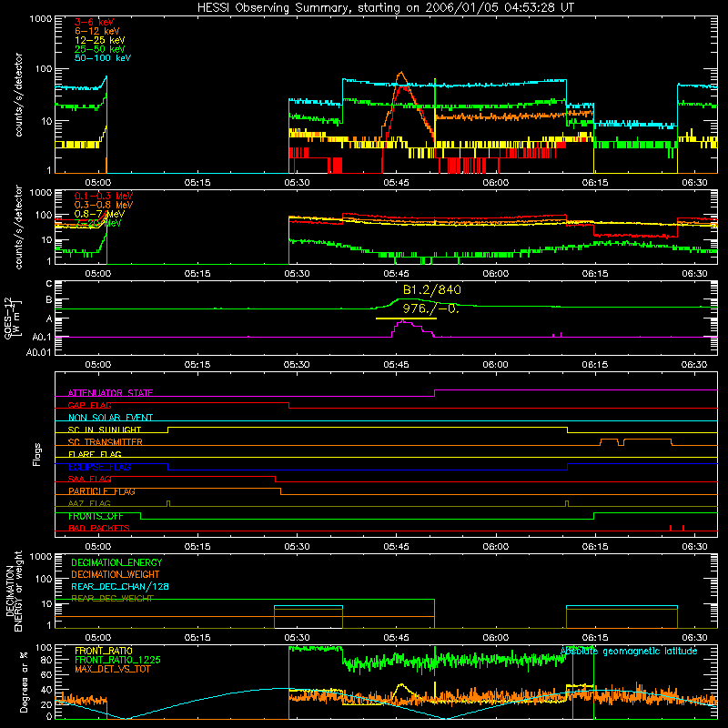The image size is (728, 728).
Task: Click the FRONT_RATIO_1225 green legend label
Action: [117, 660]
